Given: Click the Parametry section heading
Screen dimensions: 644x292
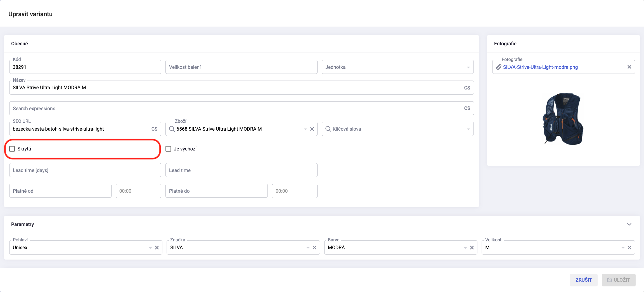Looking at the screenshot, I should [x=22, y=224].
